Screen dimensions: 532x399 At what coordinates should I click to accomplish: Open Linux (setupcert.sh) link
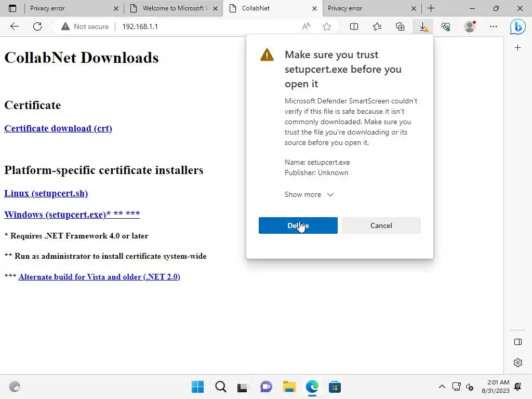coord(46,193)
